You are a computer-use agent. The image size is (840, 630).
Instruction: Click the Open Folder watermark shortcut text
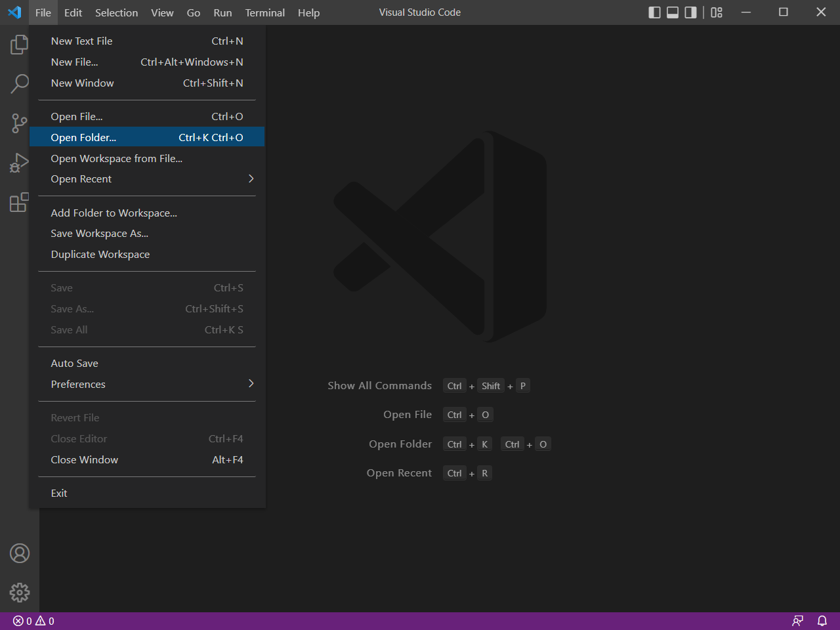[400, 444]
